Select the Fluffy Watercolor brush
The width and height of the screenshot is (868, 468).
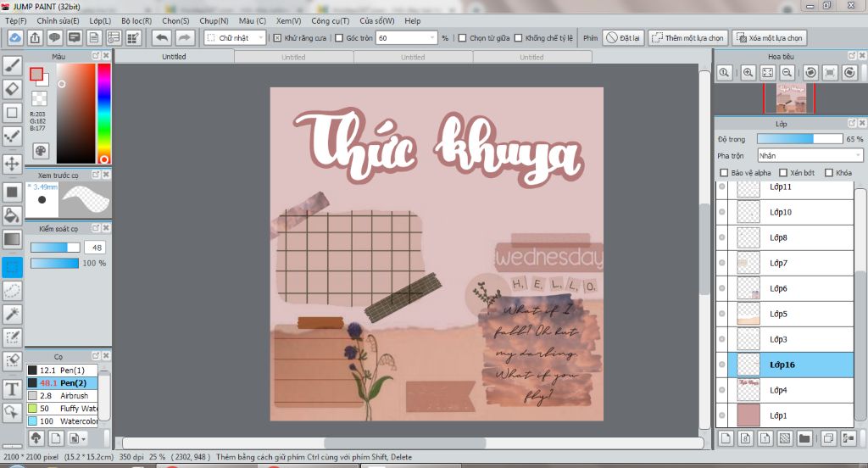[x=63, y=408]
